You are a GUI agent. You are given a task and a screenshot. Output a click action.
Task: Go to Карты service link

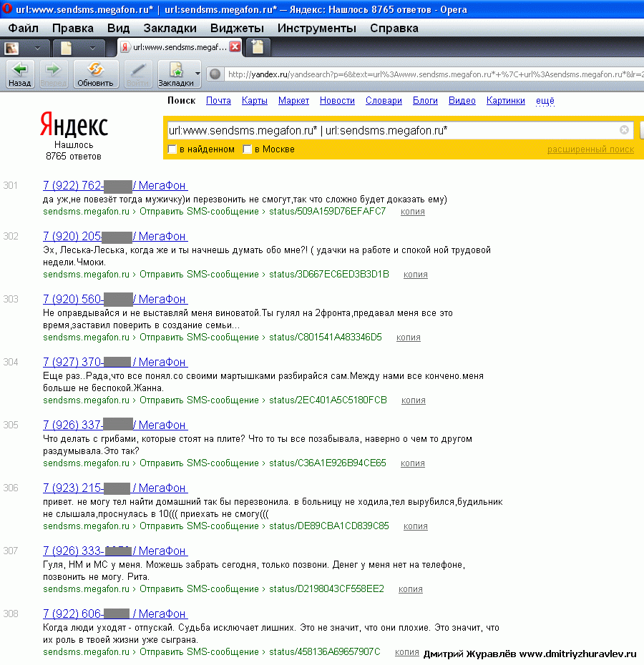[x=254, y=101]
